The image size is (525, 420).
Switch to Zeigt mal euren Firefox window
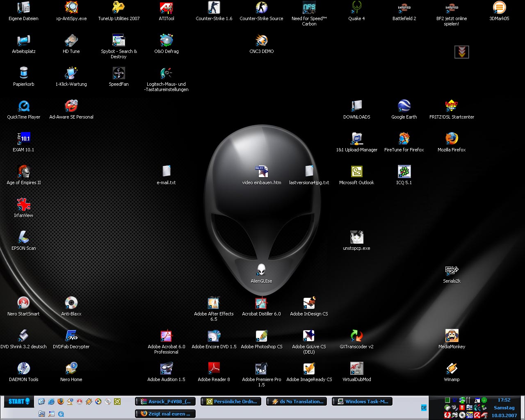[165, 414]
